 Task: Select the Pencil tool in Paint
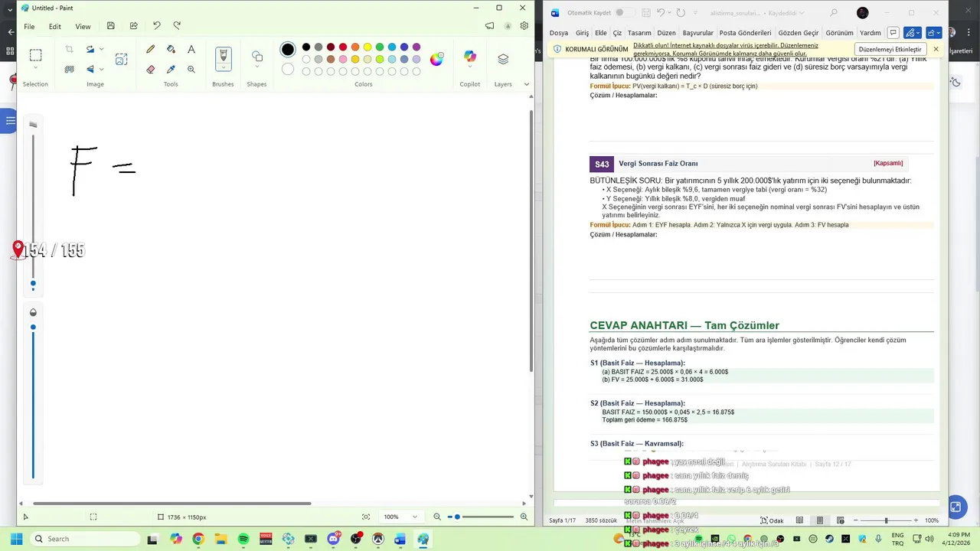[x=151, y=49]
